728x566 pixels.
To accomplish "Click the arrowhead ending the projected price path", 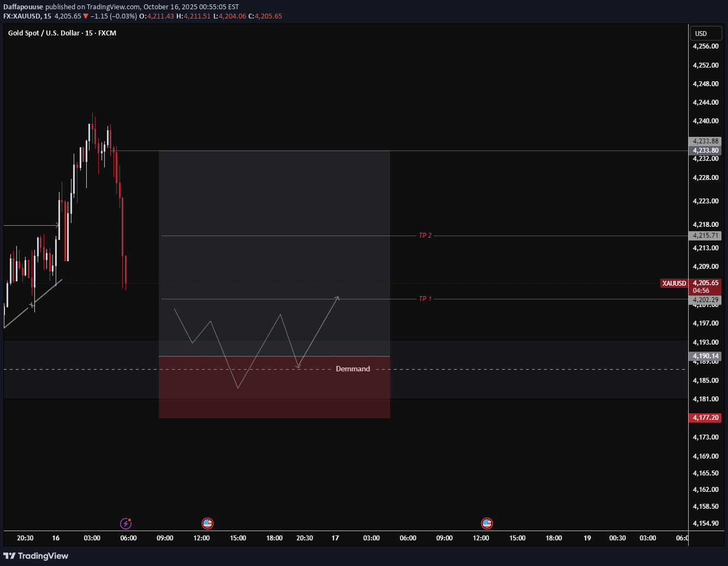I will point(338,298).
